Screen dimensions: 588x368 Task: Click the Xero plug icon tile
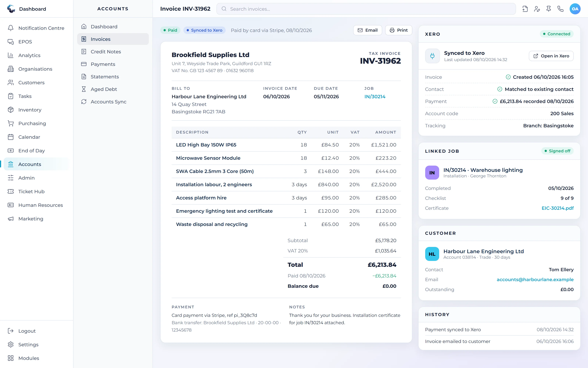pos(432,56)
